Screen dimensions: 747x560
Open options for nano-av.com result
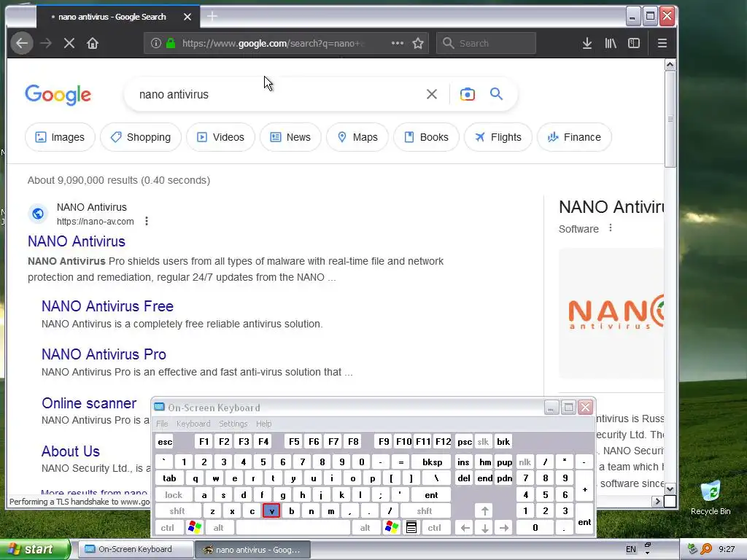[x=147, y=221]
